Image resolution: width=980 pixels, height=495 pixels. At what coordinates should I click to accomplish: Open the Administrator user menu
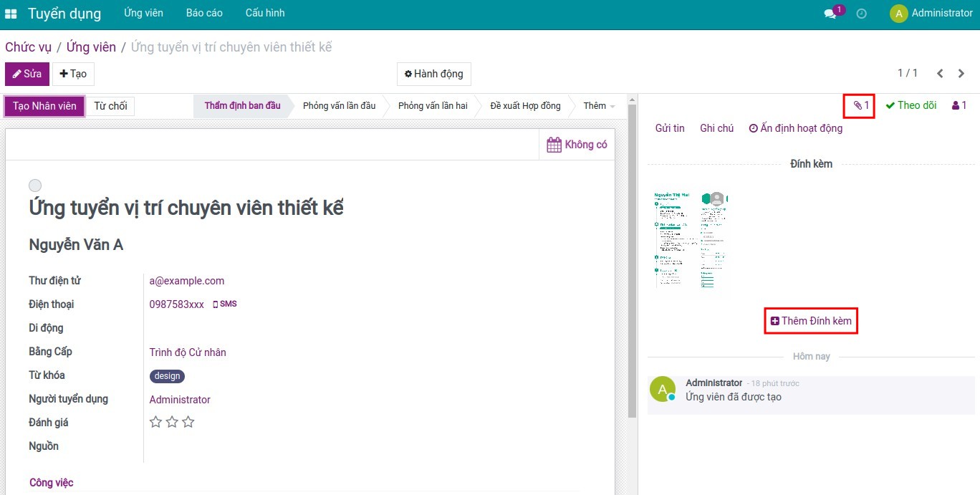931,13
